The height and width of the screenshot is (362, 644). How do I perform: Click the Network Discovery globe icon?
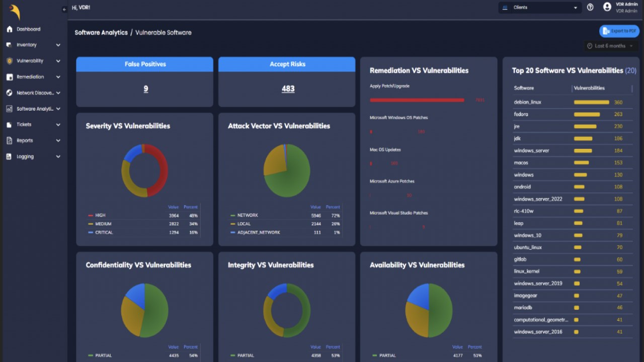(x=9, y=93)
